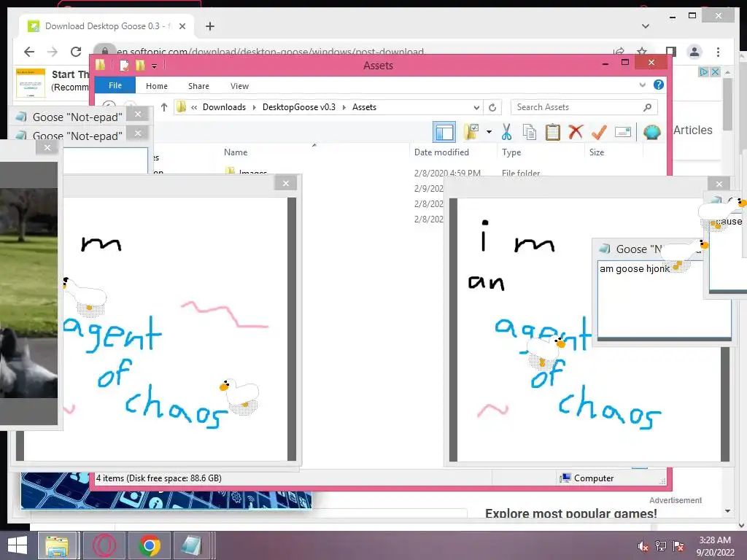This screenshot has width=747, height=560.
Task: Click the Action Center flag tray icon
Action: coord(678,546)
